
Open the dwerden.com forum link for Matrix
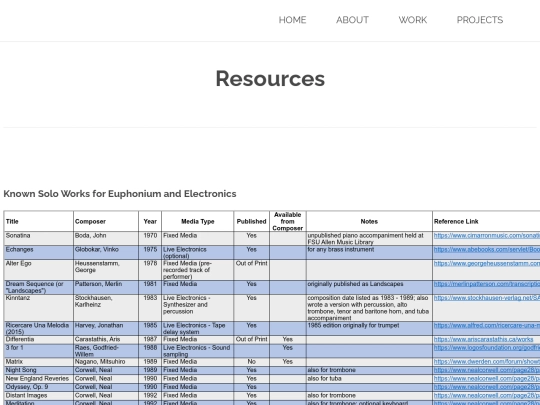(x=487, y=362)
